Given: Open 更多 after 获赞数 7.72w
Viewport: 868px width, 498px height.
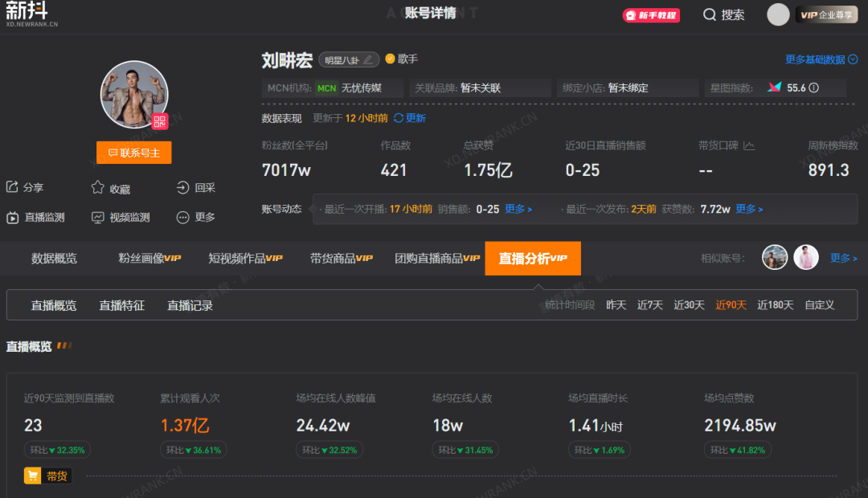Looking at the screenshot, I should pos(749,209).
